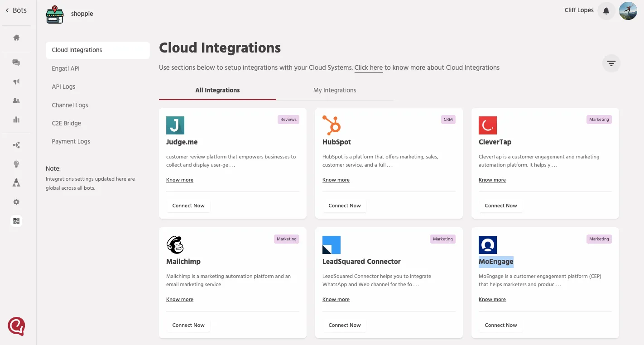This screenshot has width=644, height=345.
Task: Connect Now for CleverTap
Action: click(x=501, y=206)
